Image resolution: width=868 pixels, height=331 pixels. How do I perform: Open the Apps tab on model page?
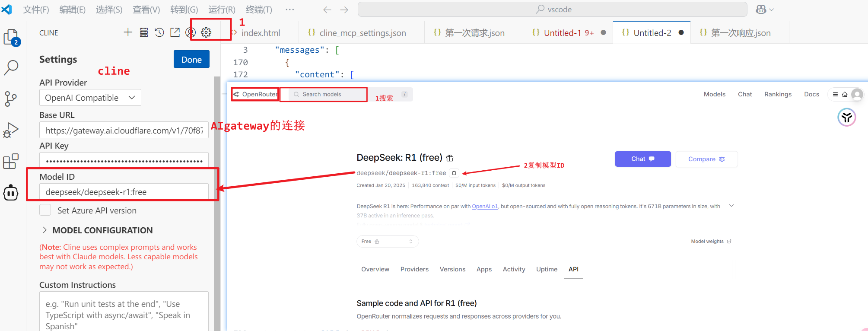(x=484, y=269)
